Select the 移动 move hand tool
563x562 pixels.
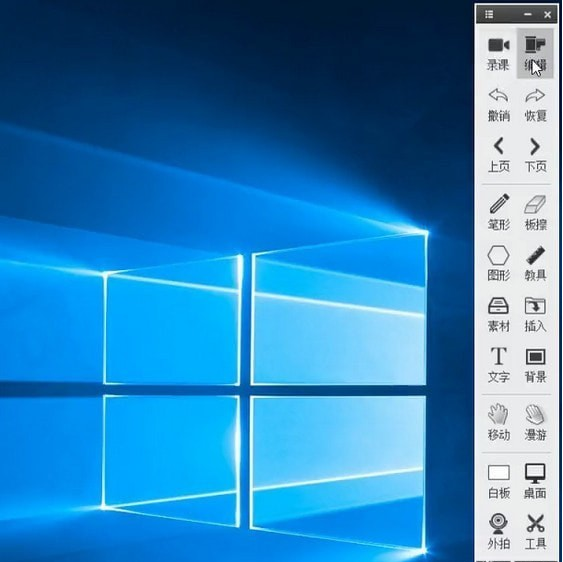tap(498, 423)
